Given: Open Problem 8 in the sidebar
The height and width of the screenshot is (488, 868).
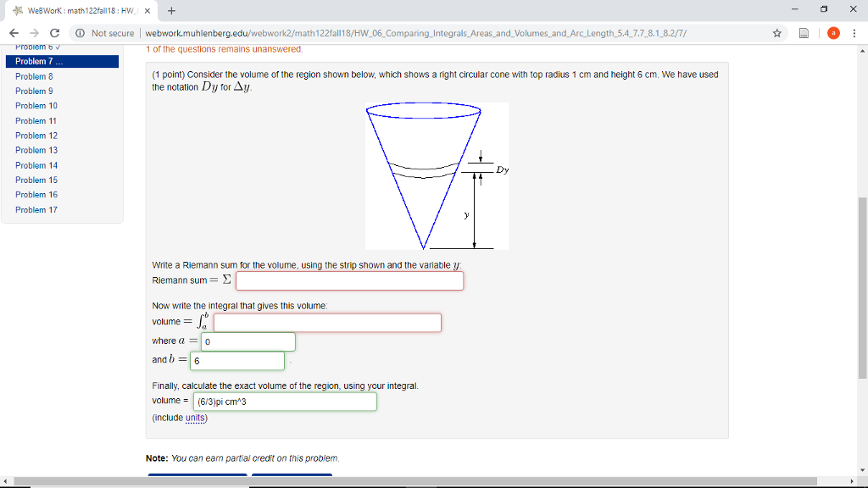Looking at the screenshot, I should [34, 76].
